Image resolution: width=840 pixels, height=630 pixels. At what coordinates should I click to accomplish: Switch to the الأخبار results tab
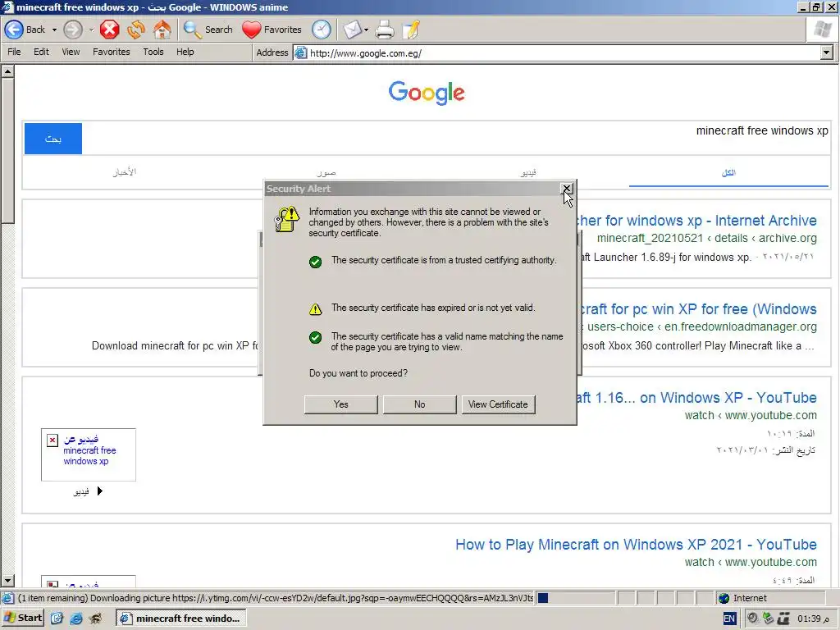125,172
